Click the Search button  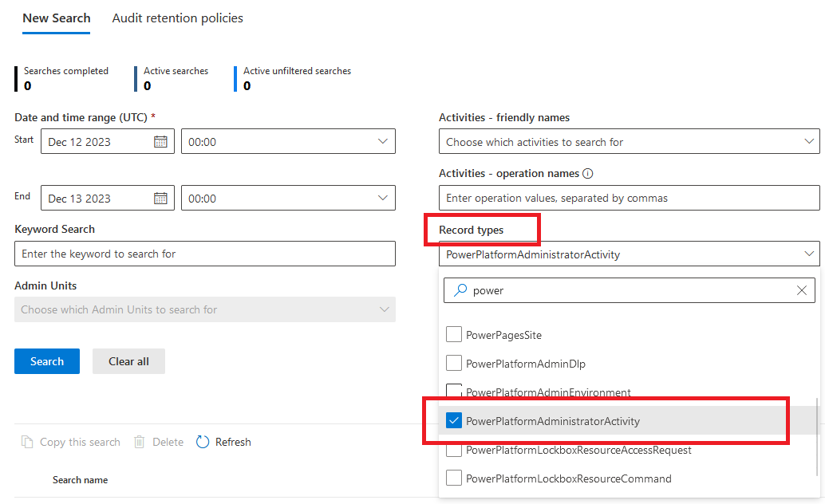(x=46, y=361)
